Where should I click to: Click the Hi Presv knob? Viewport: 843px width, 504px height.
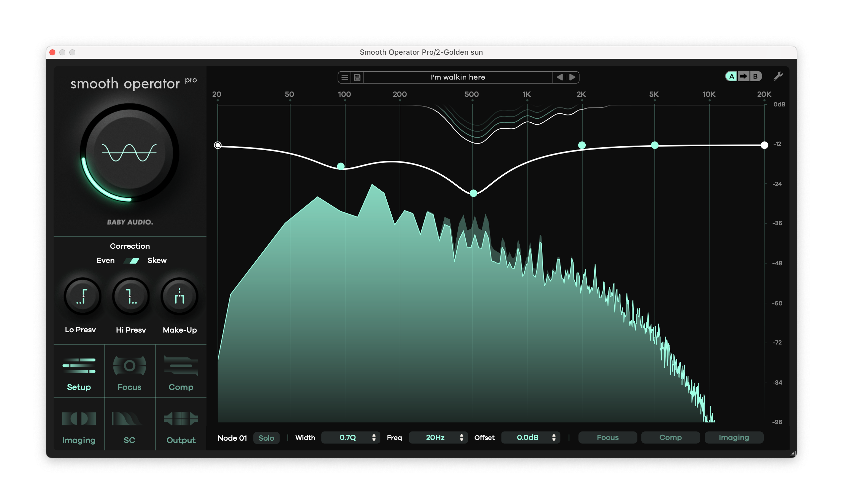coord(131,296)
